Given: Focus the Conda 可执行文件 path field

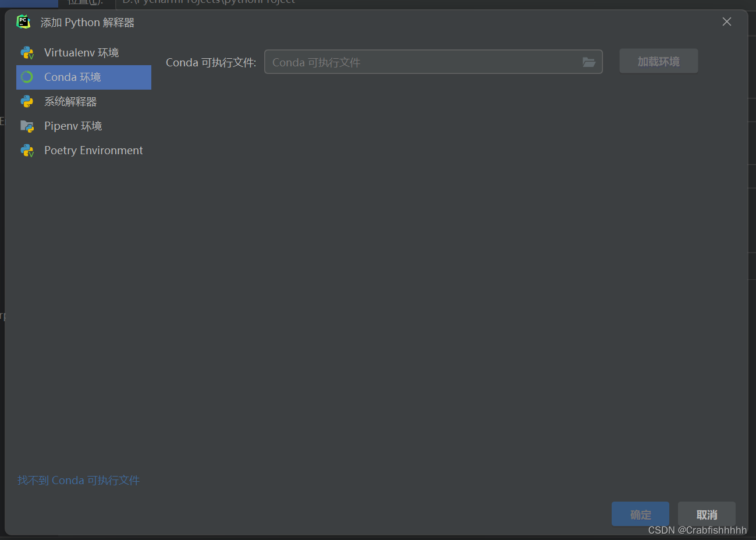Looking at the screenshot, I should pyautogui.click(x=433, y=62).
